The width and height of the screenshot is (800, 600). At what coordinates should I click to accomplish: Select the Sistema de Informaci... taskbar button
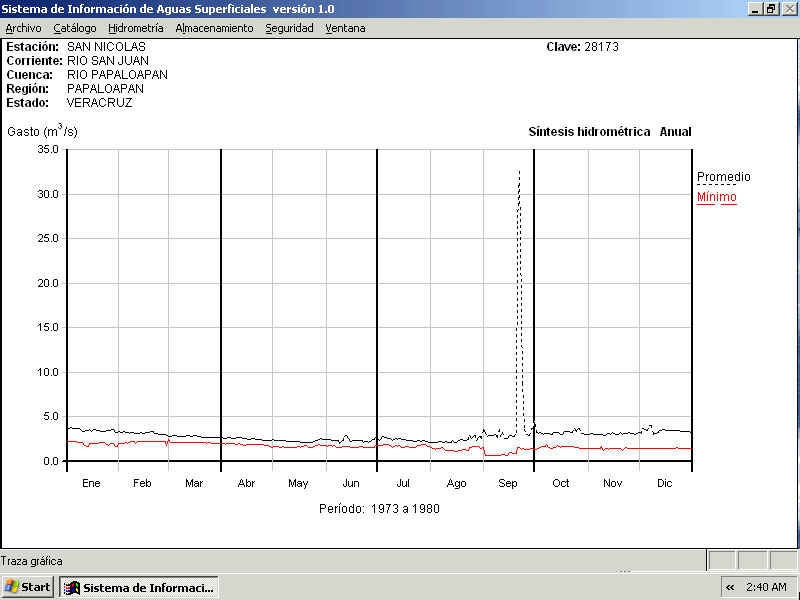[x=139, y=587]
